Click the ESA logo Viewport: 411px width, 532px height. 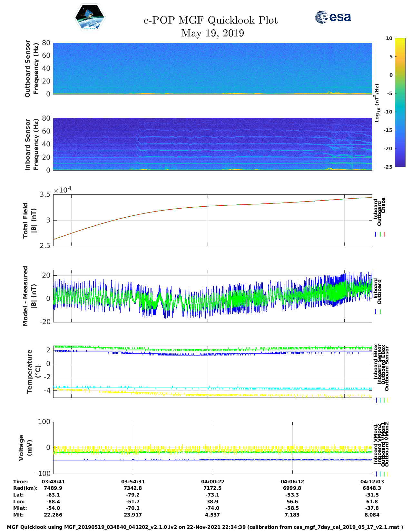click(333, 17)
